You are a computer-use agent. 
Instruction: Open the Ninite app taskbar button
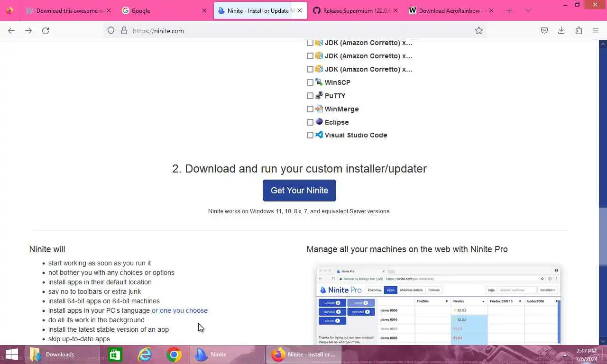click(227, 354)
